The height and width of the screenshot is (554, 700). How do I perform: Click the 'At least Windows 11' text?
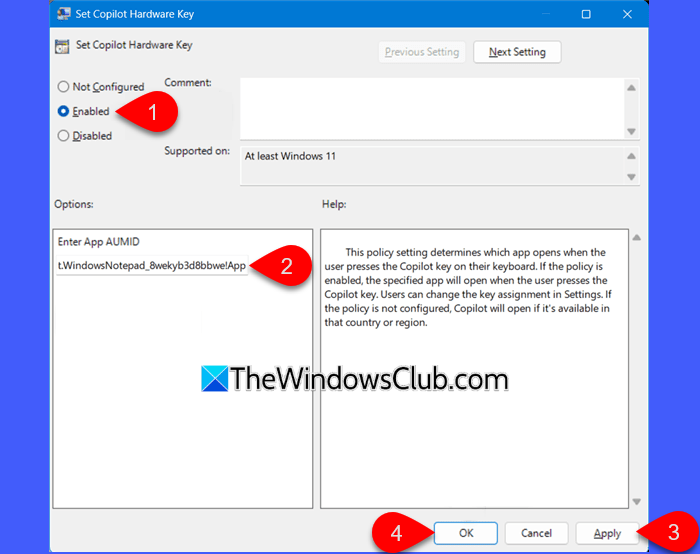pos(290,156)
